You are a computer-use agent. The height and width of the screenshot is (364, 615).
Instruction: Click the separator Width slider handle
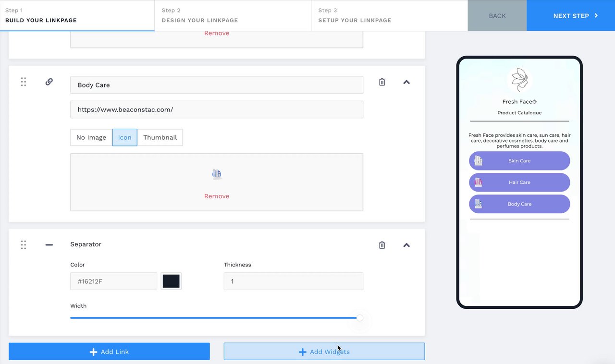tap(360, 318)
